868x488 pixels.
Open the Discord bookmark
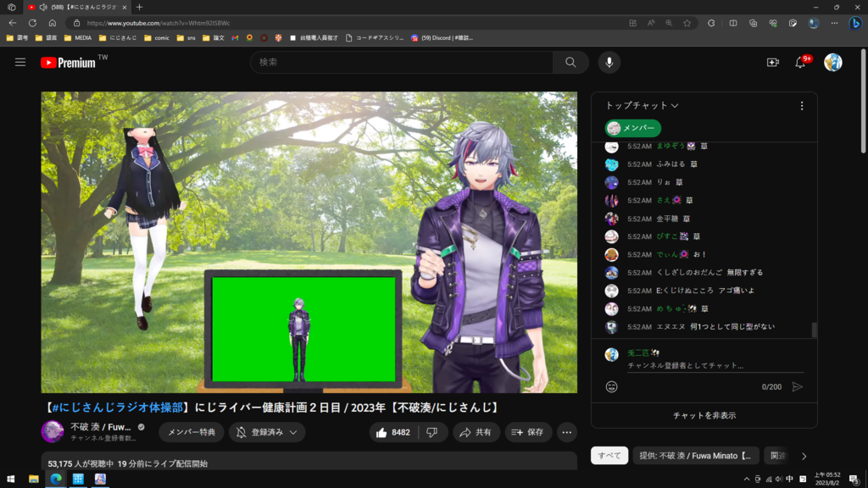tap(442, 38)
